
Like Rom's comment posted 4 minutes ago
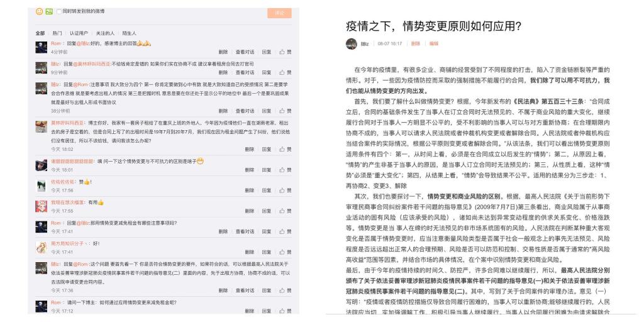click(x=286, y=51)
